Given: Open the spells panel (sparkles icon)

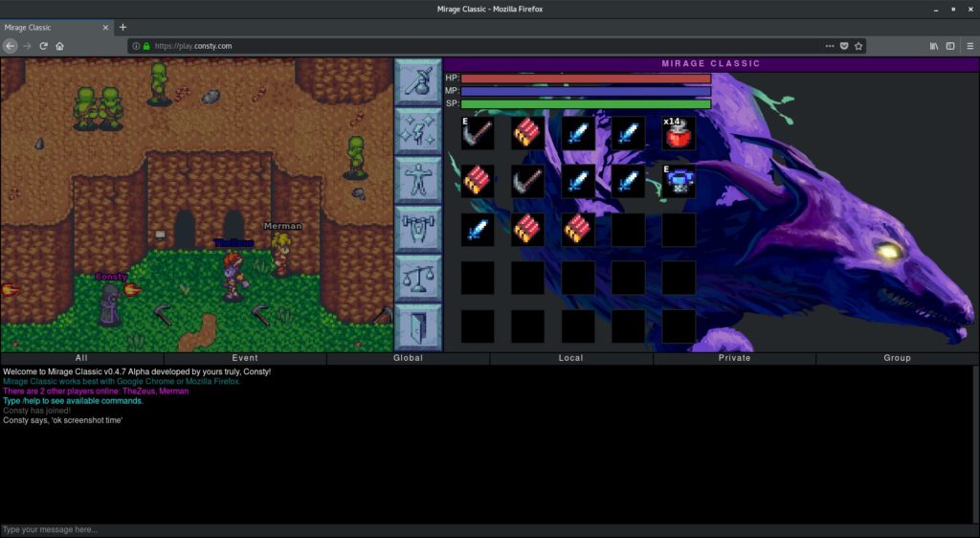Looking at the screenshot, I should point(418,131).
